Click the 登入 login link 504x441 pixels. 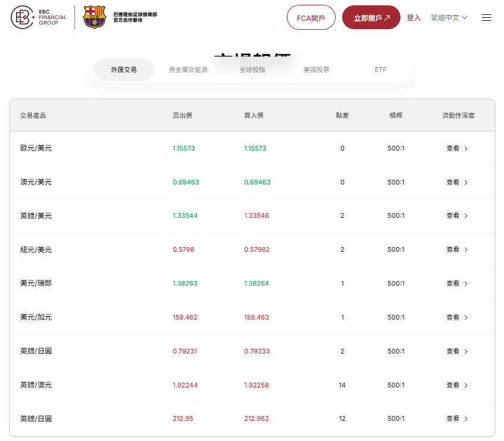click(x=414, y=18)
